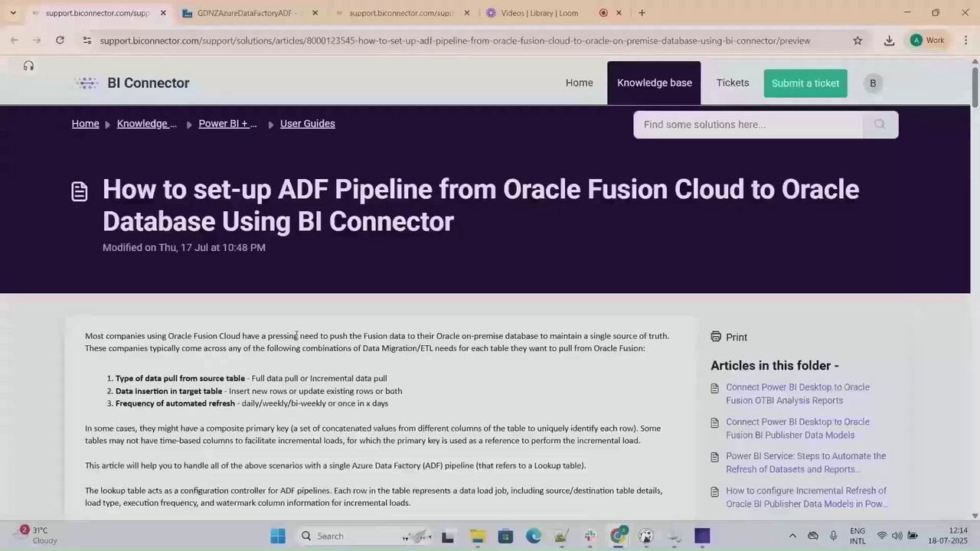Open Power BI Service Steps to Automate Refresh link

point(805,462)
